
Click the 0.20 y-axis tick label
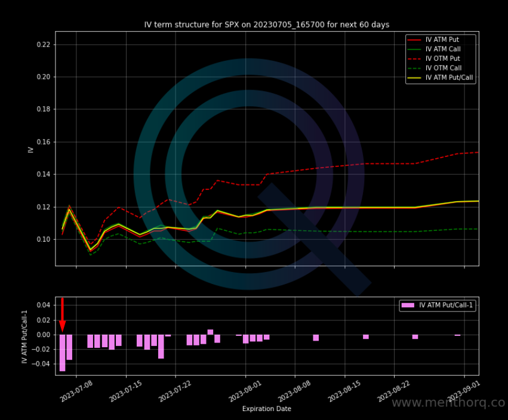coord(44,77)
